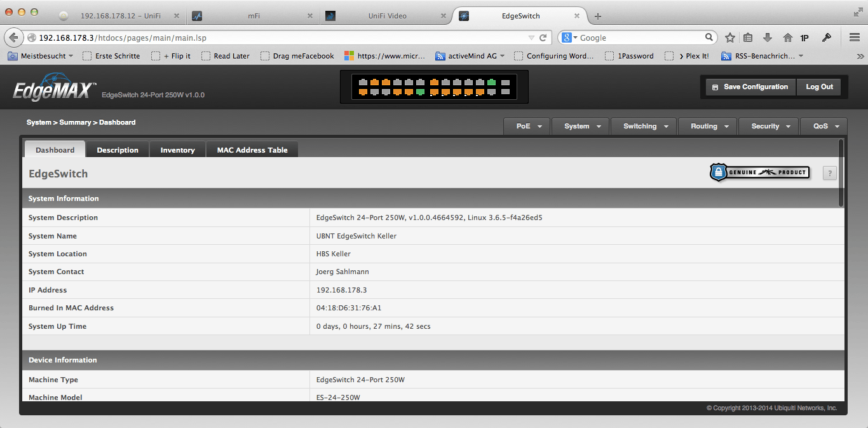Click the system name UBNT EdgeSwitch Keller
Viewport: 868px width, 428px height.
click(356, 236)
